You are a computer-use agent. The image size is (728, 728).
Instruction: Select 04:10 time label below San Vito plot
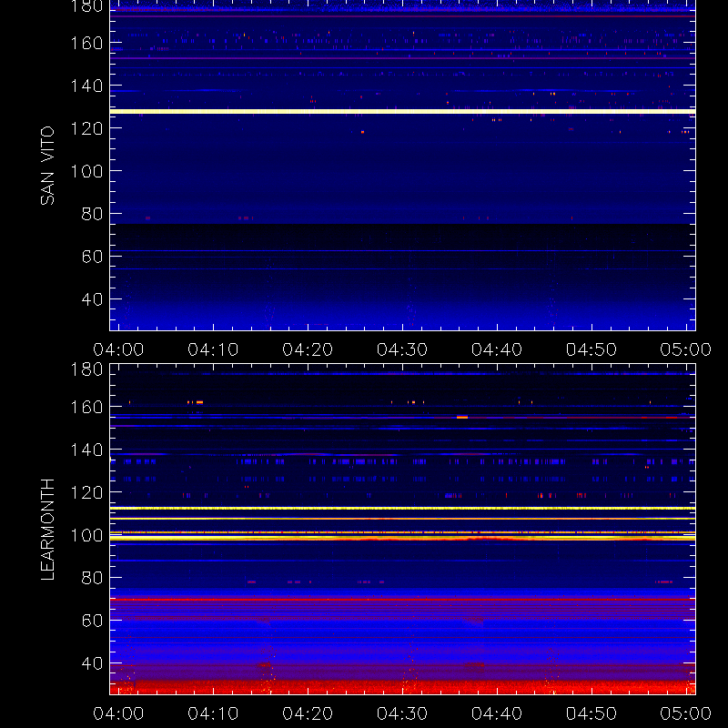213,349
